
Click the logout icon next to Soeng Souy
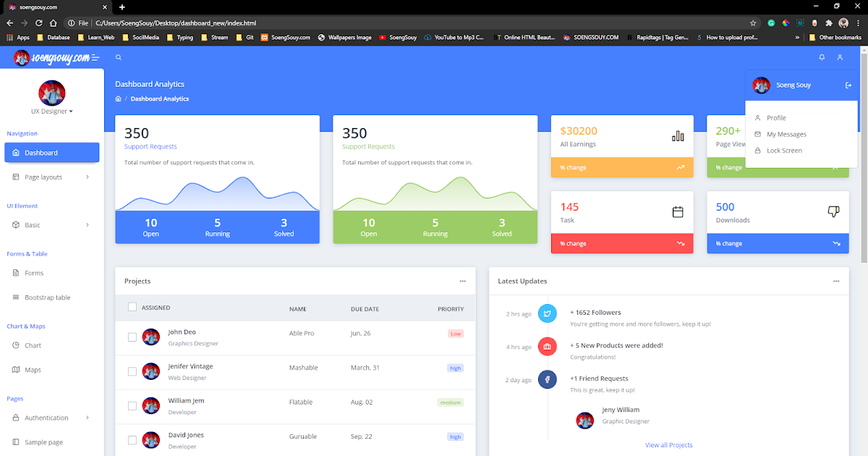(848, 85)
